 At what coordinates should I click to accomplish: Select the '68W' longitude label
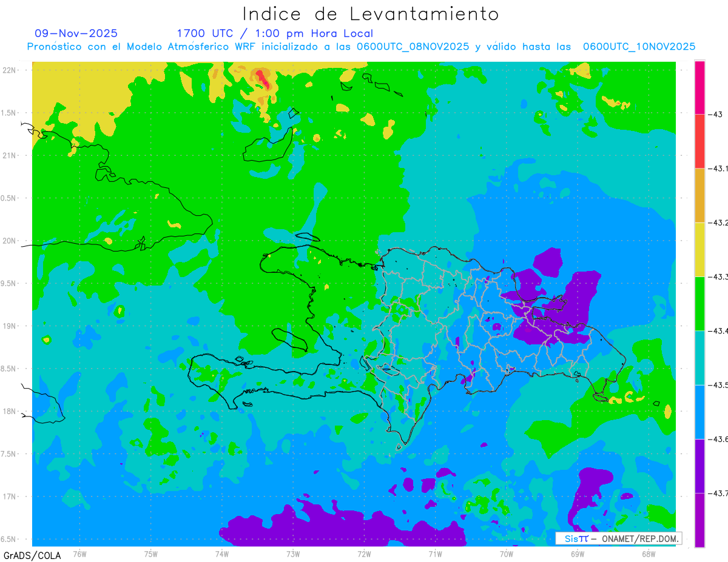649,554
